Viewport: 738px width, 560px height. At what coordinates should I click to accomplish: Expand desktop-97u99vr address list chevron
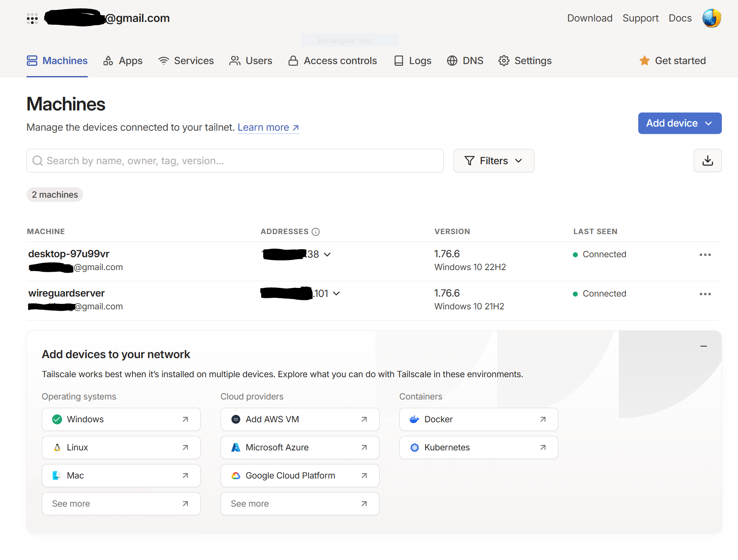coord(327,254)
